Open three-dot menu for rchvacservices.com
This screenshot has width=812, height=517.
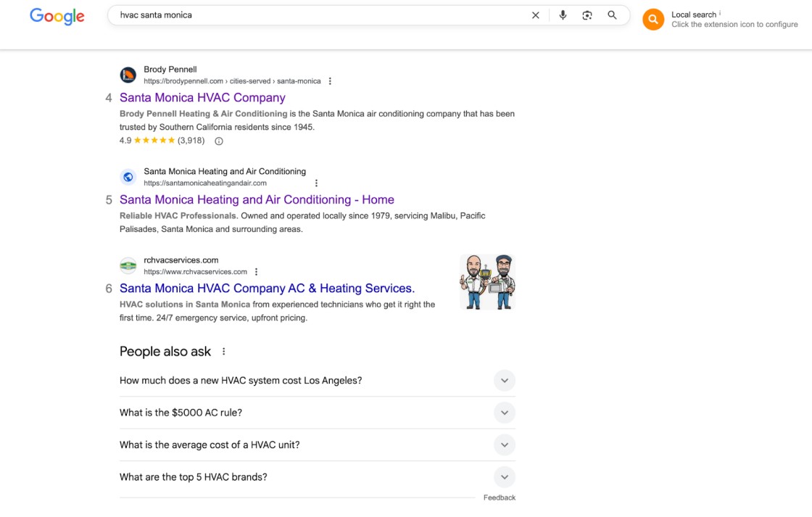click(256, 271)
